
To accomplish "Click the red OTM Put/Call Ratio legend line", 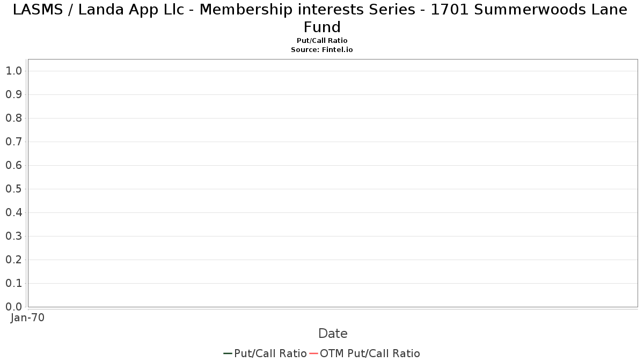I will [313, 353].
